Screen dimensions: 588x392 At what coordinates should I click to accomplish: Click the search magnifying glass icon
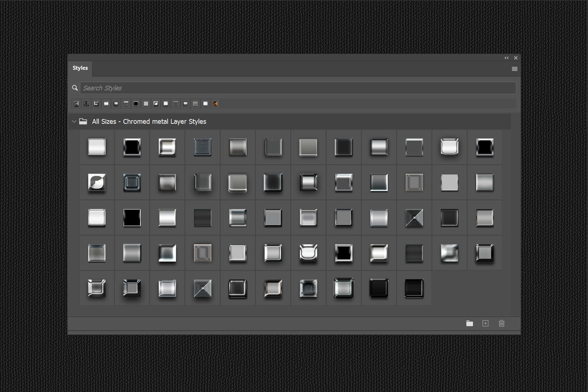(75, 88)
